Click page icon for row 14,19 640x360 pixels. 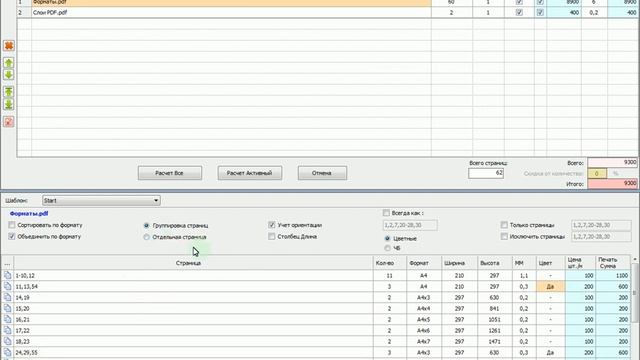[x=7, y=298]
